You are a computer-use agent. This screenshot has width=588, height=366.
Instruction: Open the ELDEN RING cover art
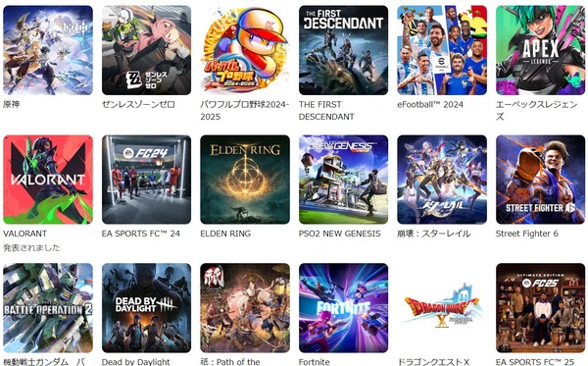pyautogui.click(x=245, y=180)
